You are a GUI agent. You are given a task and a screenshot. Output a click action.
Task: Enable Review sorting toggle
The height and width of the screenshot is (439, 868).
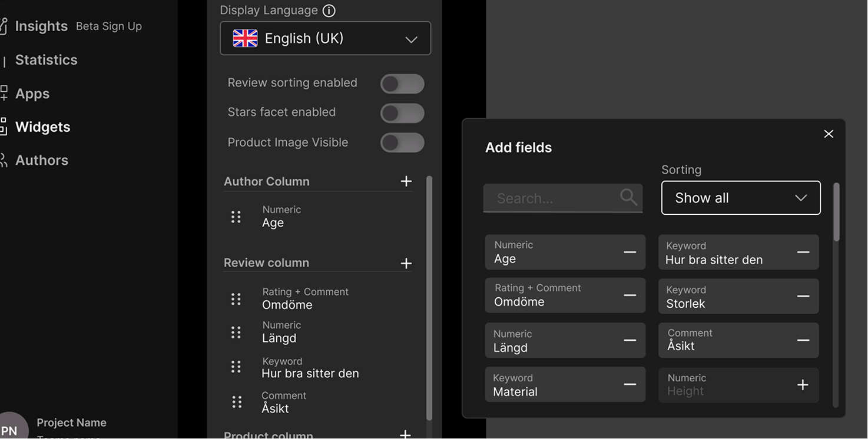402,84
